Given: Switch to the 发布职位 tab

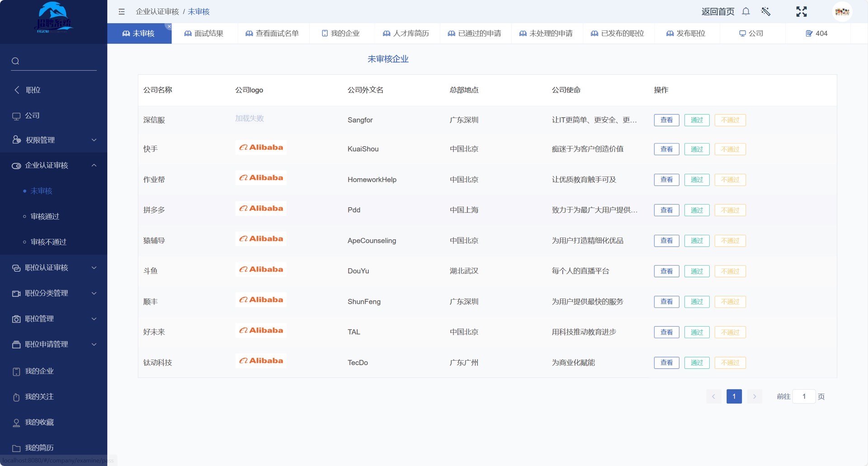Looking at the screenshot, I should [x=686, y=33].
